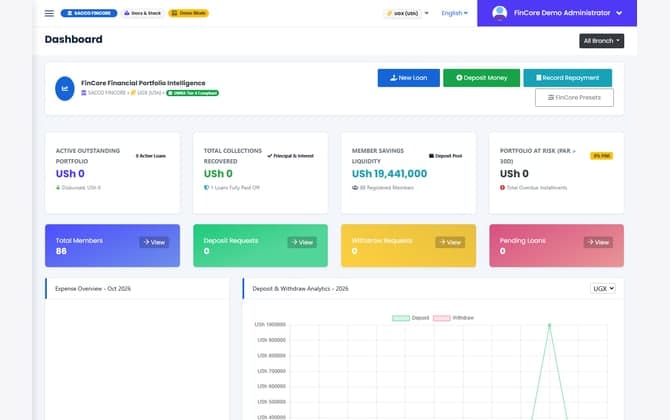
Task: Click Total Members count 86
Action: pos(61,251)
